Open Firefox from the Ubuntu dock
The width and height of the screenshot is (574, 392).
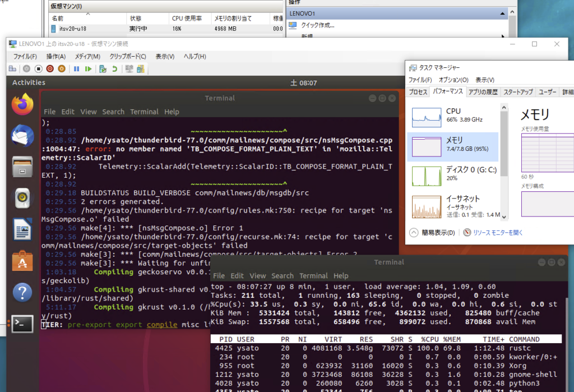[x=22, y=104]
